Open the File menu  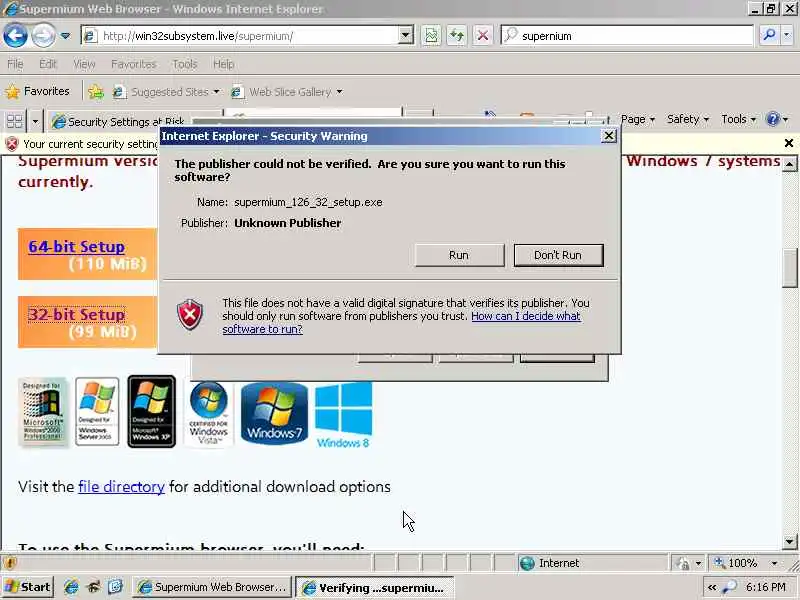[15, 64]
